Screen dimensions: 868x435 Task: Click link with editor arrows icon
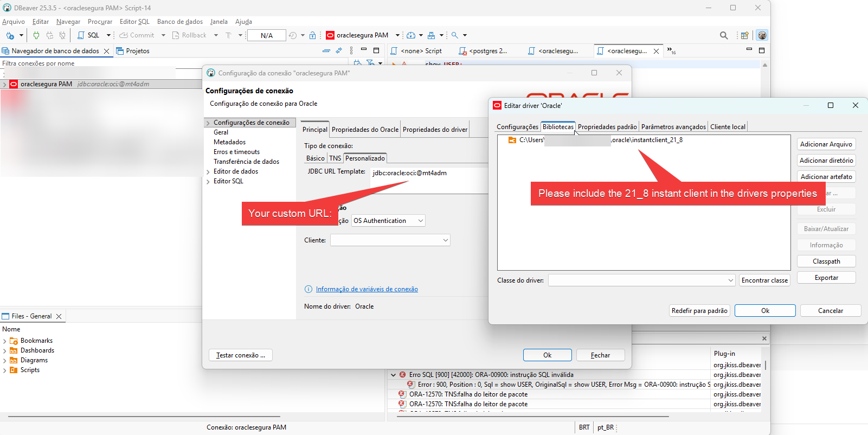339,50
